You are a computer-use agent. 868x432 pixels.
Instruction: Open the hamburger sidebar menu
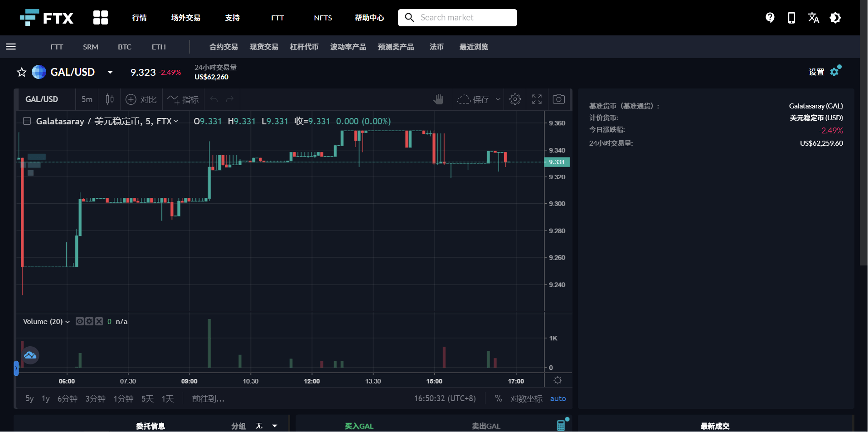(11, 47)
